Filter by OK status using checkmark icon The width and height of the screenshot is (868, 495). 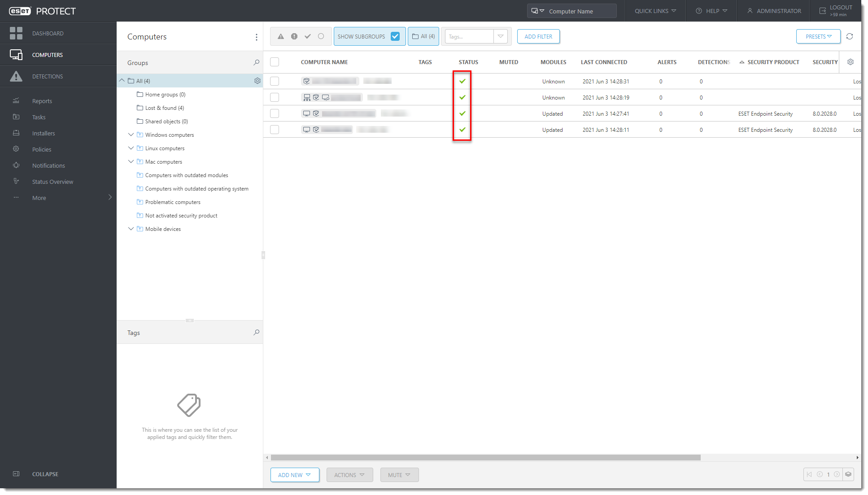tap(308, 36)
